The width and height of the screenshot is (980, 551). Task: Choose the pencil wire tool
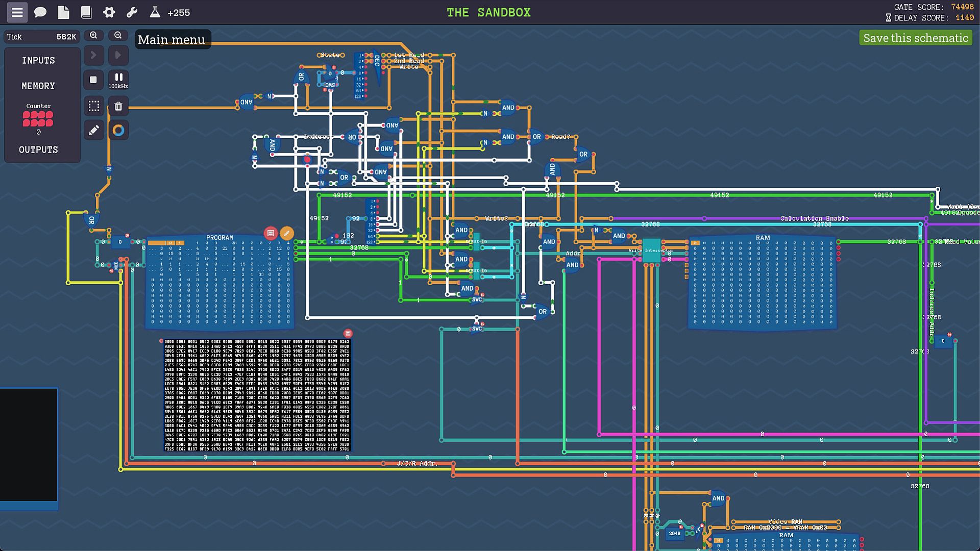(93, 131)
